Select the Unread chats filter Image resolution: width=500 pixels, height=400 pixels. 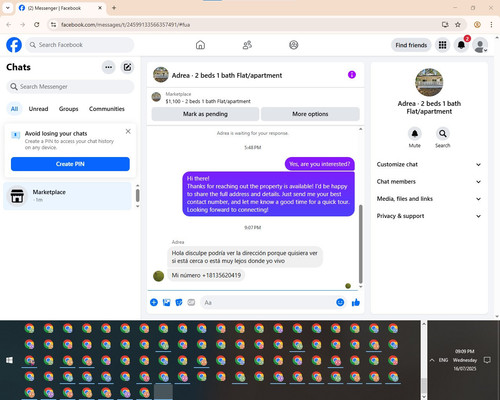[x=38, y=109]
